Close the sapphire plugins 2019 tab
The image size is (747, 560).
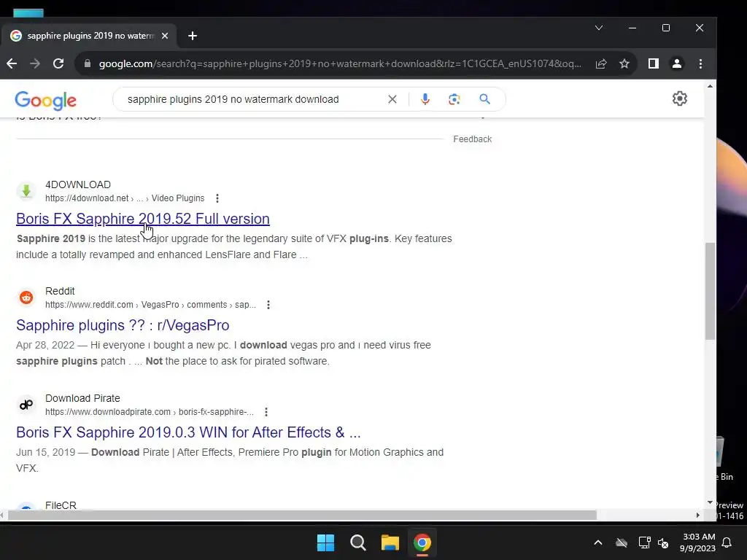pyautogui.click(x=165, y=36)
